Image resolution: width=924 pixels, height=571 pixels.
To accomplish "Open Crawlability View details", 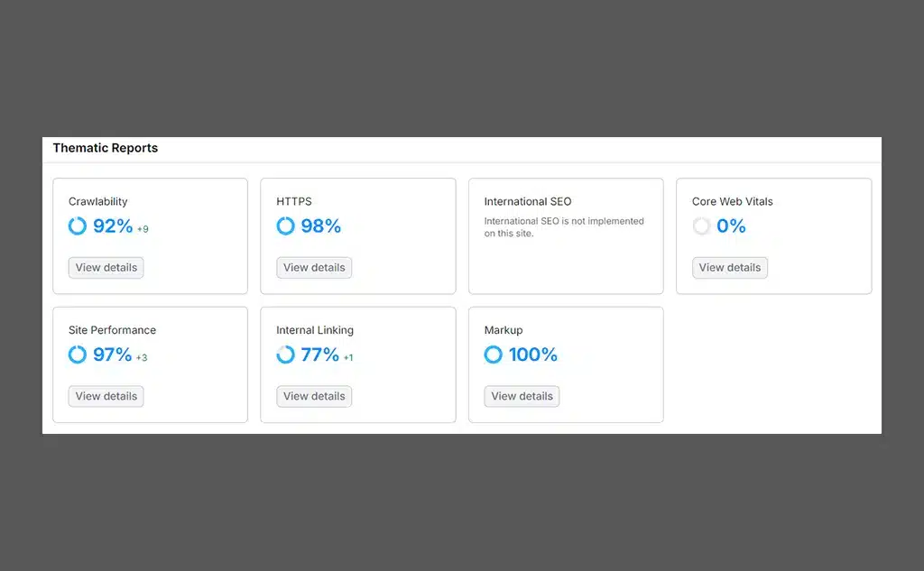I will tap(106, 268).
